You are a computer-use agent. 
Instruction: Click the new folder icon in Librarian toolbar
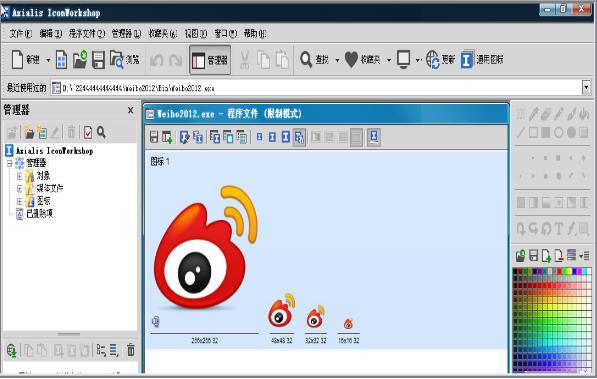tap(29, 132)
